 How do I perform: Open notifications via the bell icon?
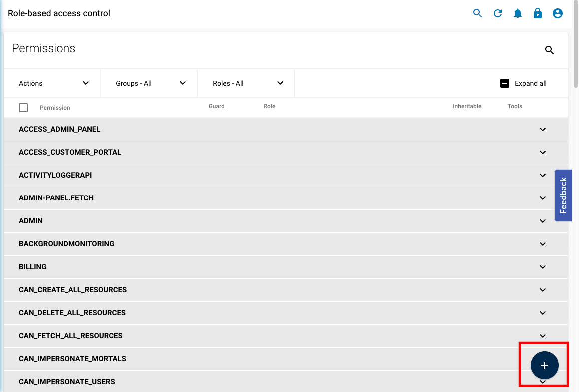[x=517, y=13]
